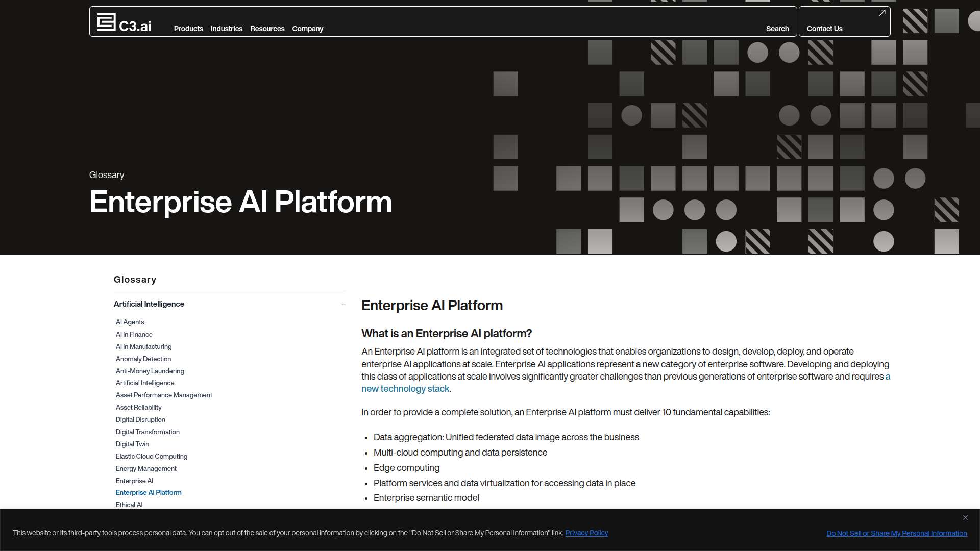Select Anti-Money Laundering glossary entry
Screen dimensions: 980x551
pyautogui.click(x=150, y=371)
